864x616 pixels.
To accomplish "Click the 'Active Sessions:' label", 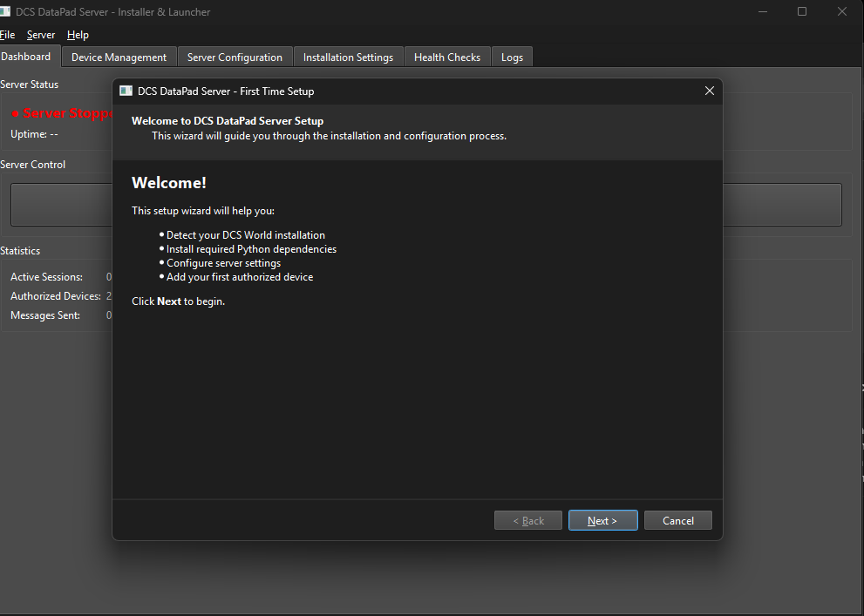I will tap(46, 277).
